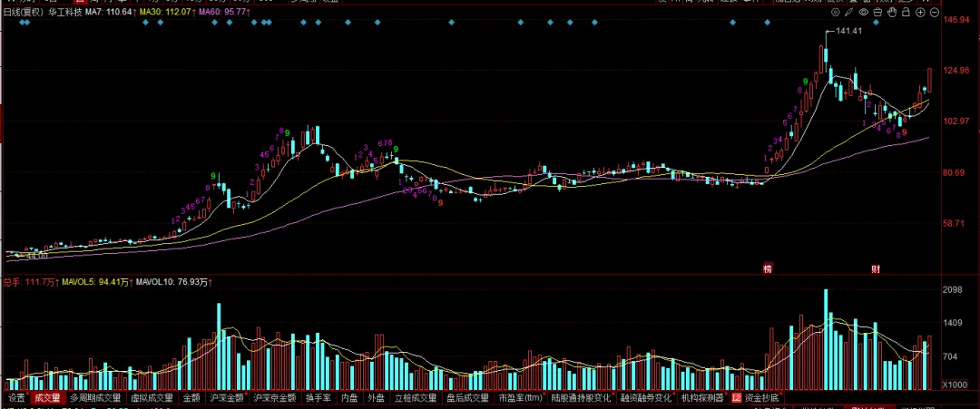Click the 华工科技 stock name label
This screenshot has height=409, width=980.
[x=65, y=12]
